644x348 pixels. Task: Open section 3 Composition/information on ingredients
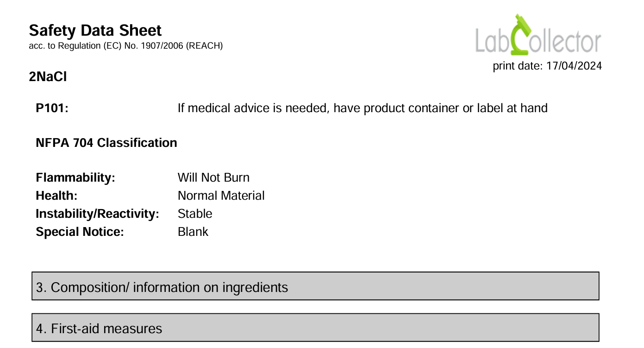(315, 286)
